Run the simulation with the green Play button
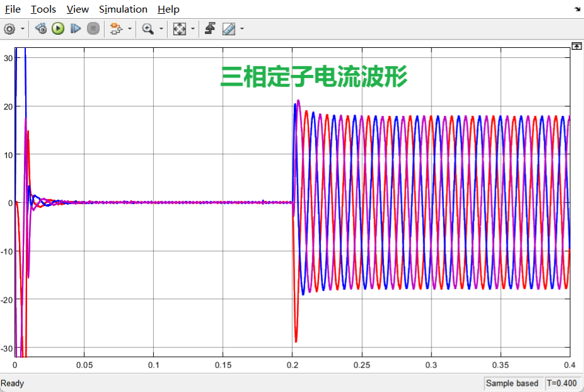Image resolution: width=584 pixels, height=392 pixels. [58, 28]
